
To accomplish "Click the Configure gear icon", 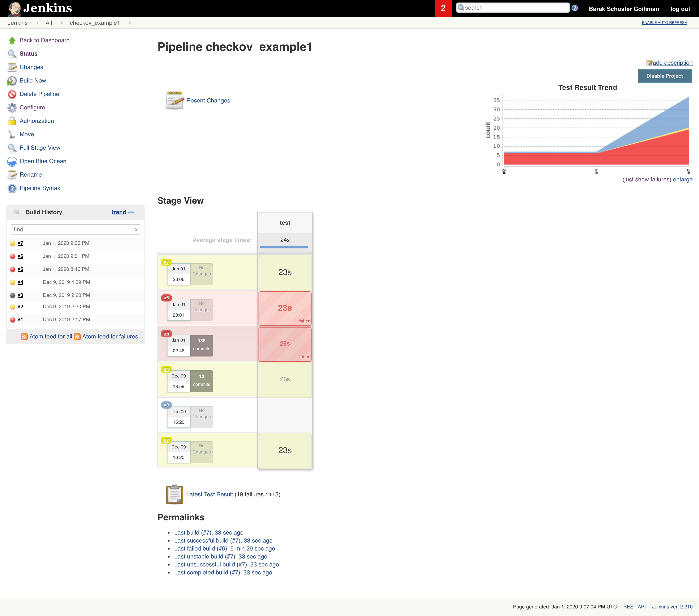I will pyautogui.click(x=12, y=107).
